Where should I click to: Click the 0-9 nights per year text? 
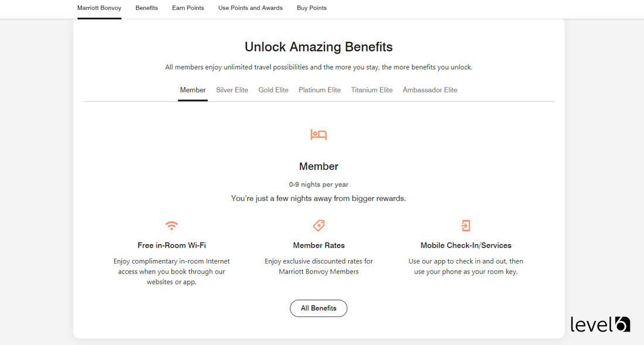tap(318, 184)
